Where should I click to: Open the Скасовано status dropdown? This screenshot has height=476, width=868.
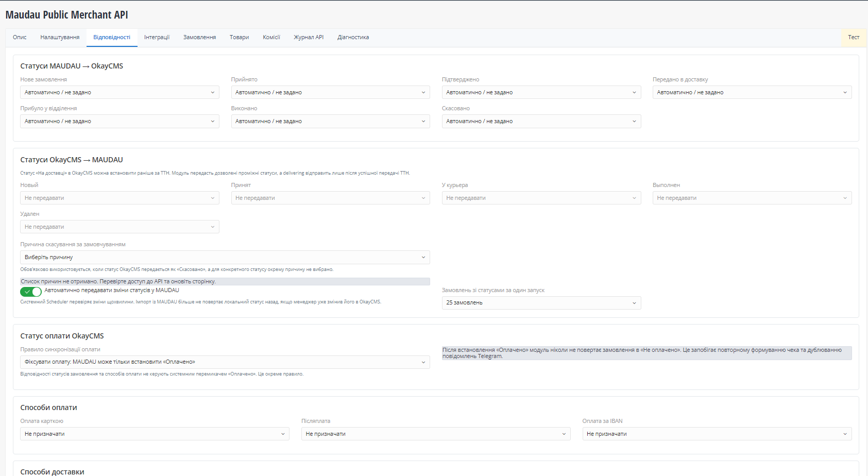(541, 121)
